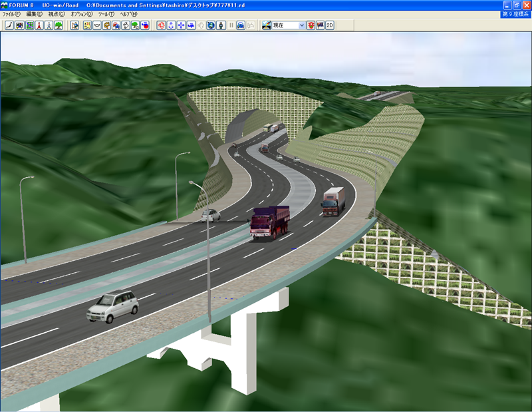Click the yellow map drawing icon
532x412 pixels.
point(87,25)
